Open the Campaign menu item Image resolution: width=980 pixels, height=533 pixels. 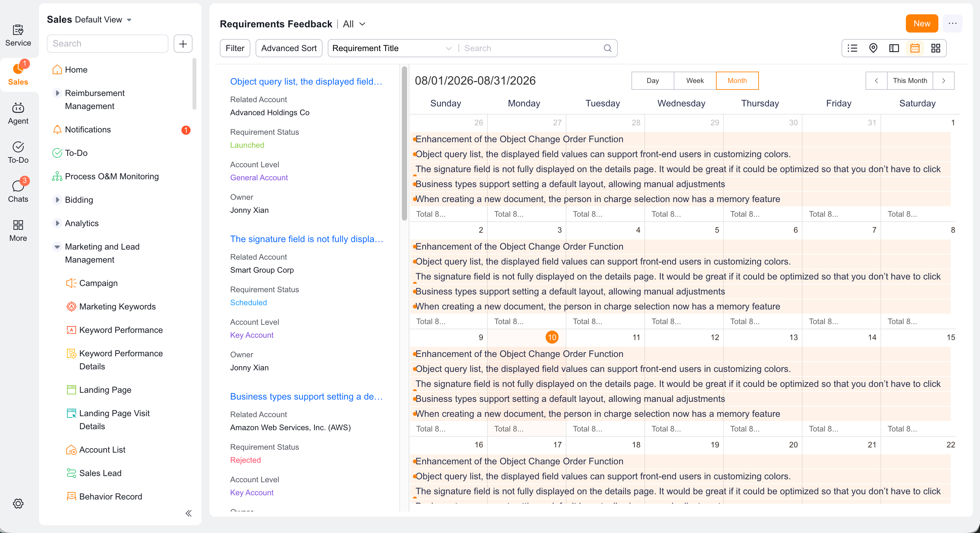pos(98,283)
